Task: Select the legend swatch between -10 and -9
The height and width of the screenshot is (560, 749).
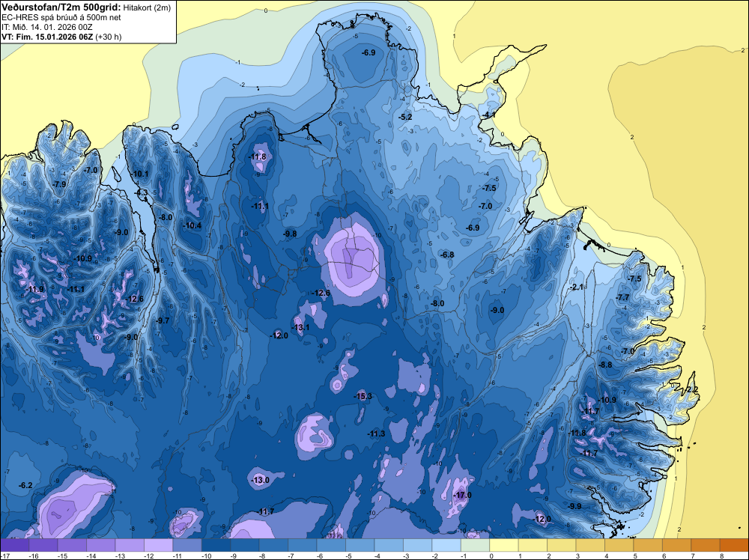Action: click(x=216, y=545)
